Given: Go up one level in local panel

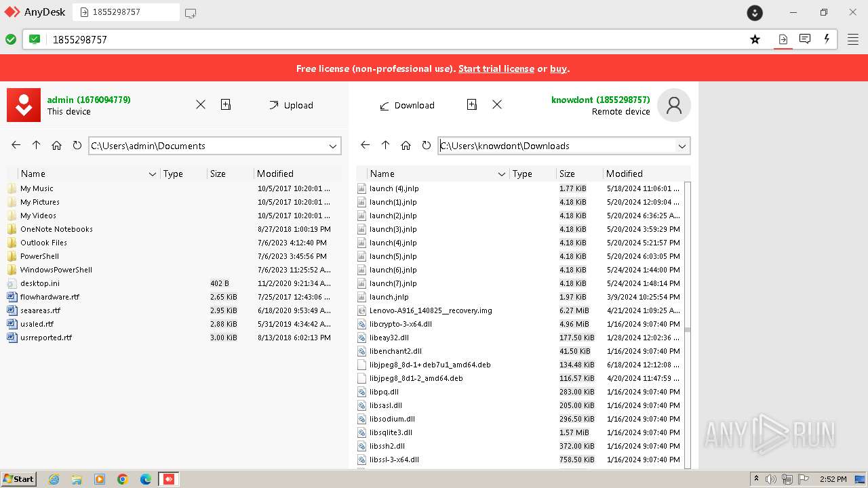Looking at the screenshot, I should (x=37, y=145).
